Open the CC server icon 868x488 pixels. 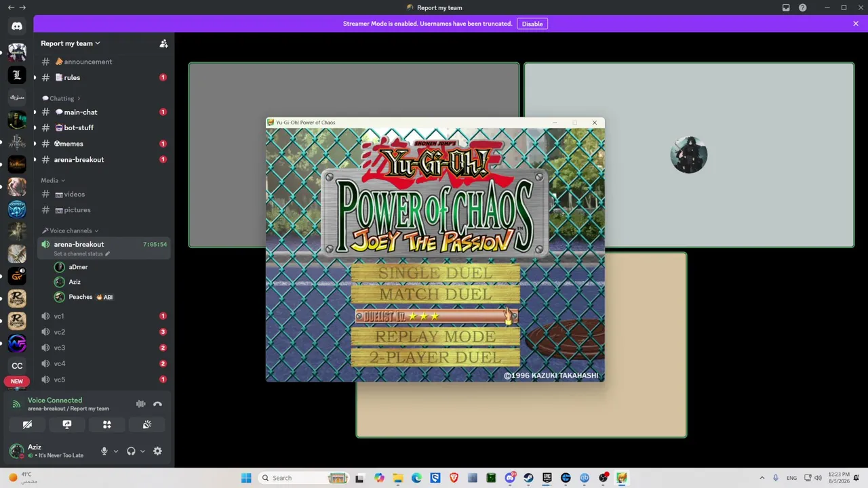pyautogui.click(x=17, y=365)
